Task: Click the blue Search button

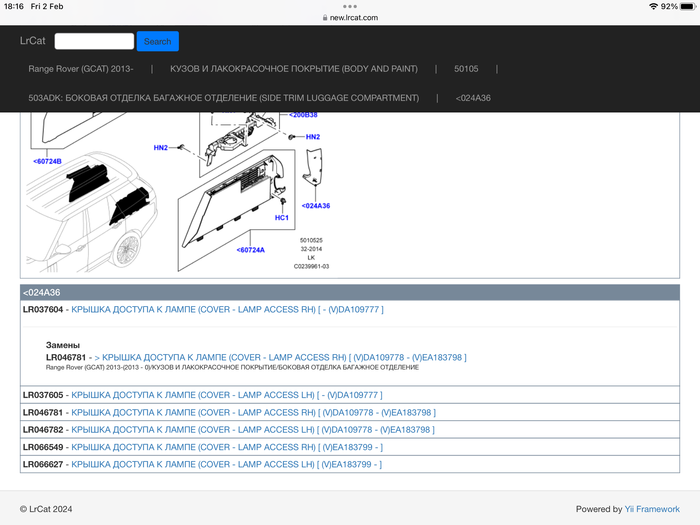Action: (158, 41)
